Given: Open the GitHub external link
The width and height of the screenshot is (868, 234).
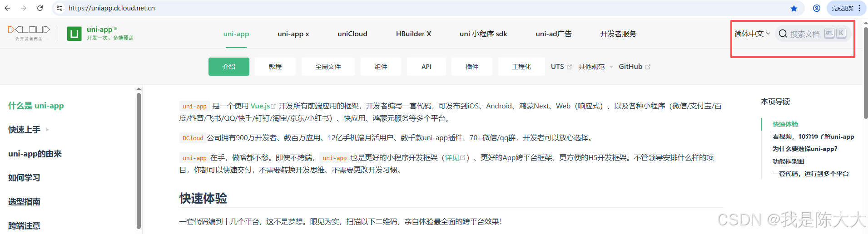Looking at the screenshot, I should pyautogui.click(x=635, y=67).
